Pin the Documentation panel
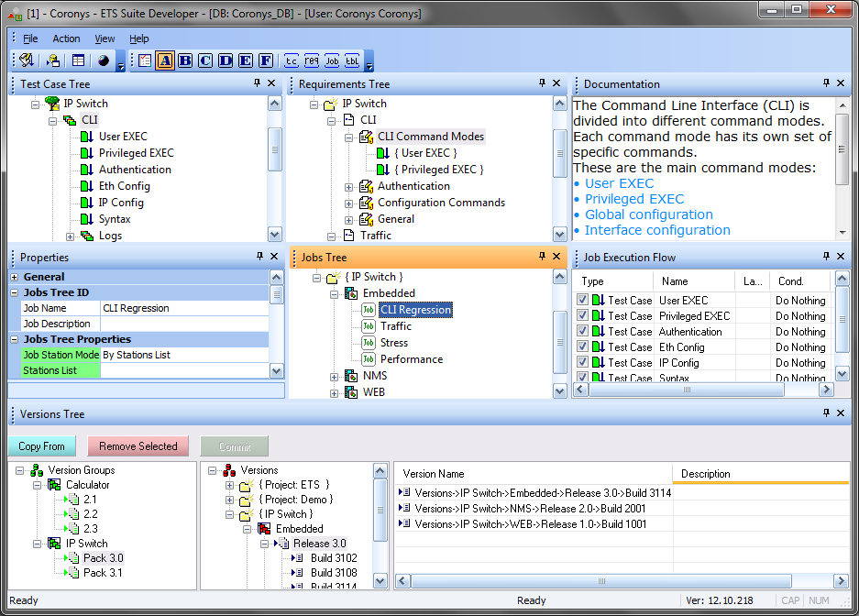 click(826, 83)
